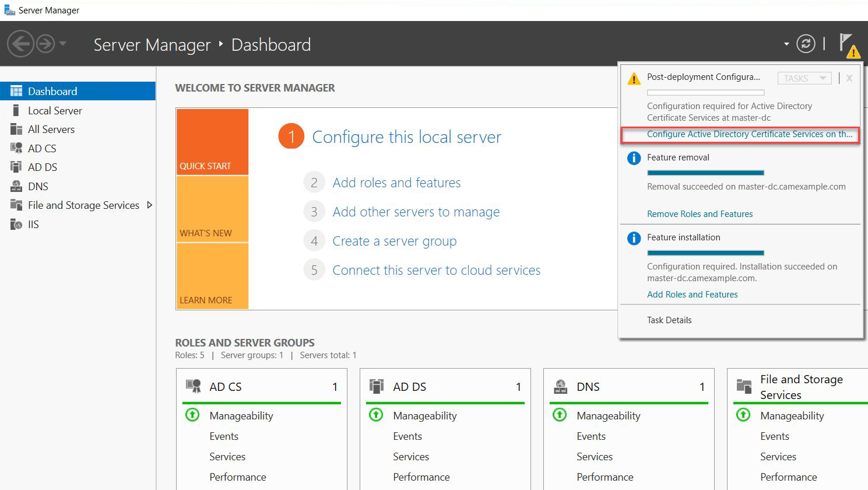Click the DNS sidebar icon
The height and width of the screenshot is (490, 868).
click(x=16, y=186)
